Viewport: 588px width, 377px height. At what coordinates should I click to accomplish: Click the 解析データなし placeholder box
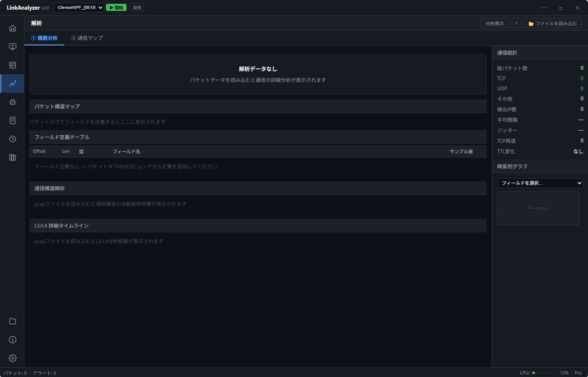tap(258, 74)
